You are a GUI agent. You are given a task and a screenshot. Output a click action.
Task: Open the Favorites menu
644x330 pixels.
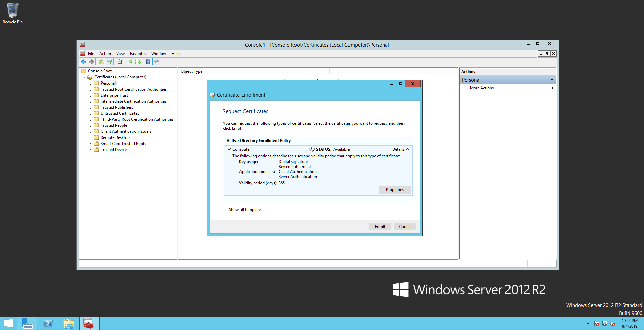coord(138,54)
